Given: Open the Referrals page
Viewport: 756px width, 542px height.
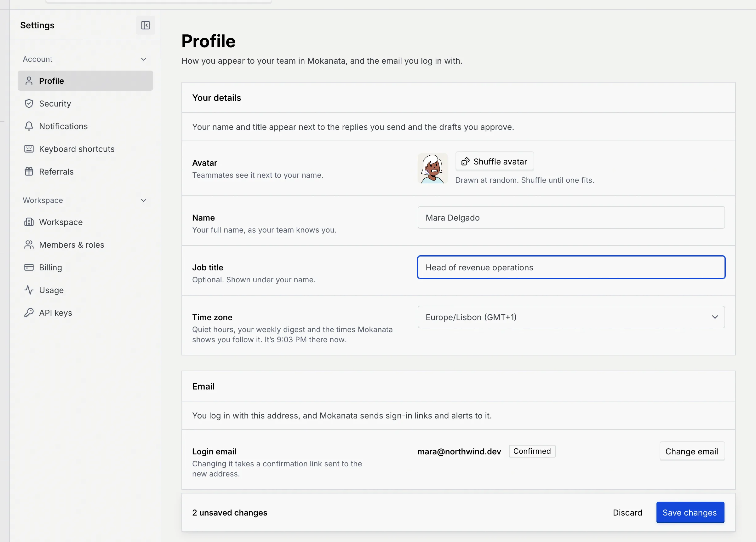Looking at the screenshot, I should click(85, 171).
